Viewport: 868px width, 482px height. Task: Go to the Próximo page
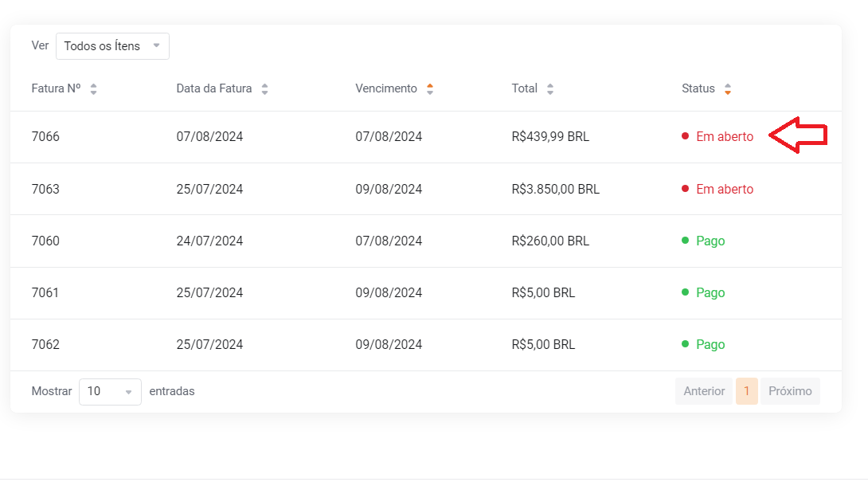790,391
